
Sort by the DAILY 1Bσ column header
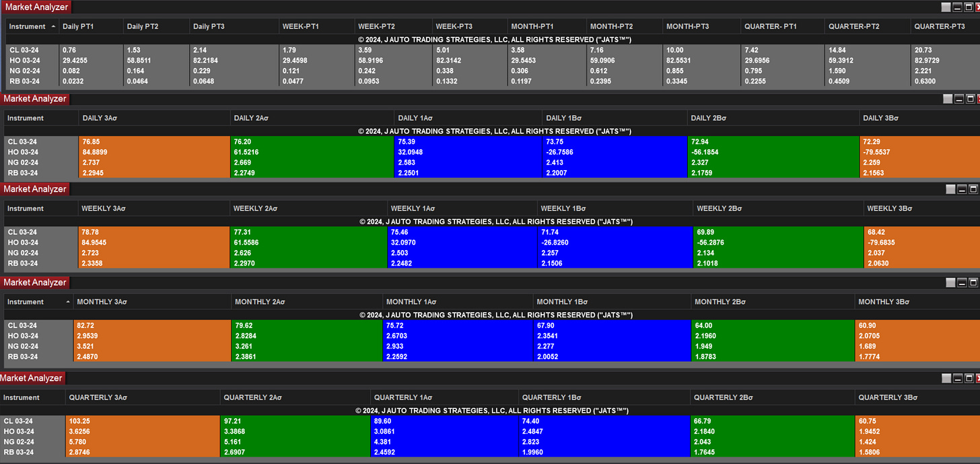click(615, 118)
